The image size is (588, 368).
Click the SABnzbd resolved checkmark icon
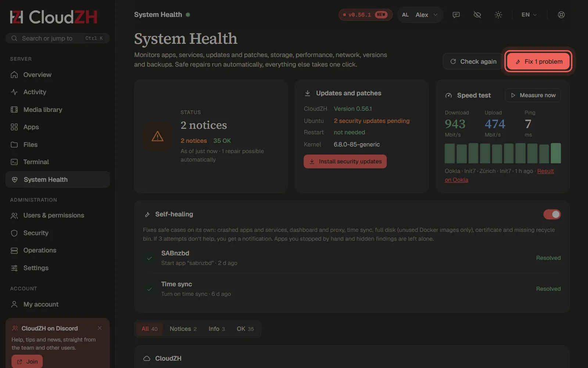click(150, 258)
